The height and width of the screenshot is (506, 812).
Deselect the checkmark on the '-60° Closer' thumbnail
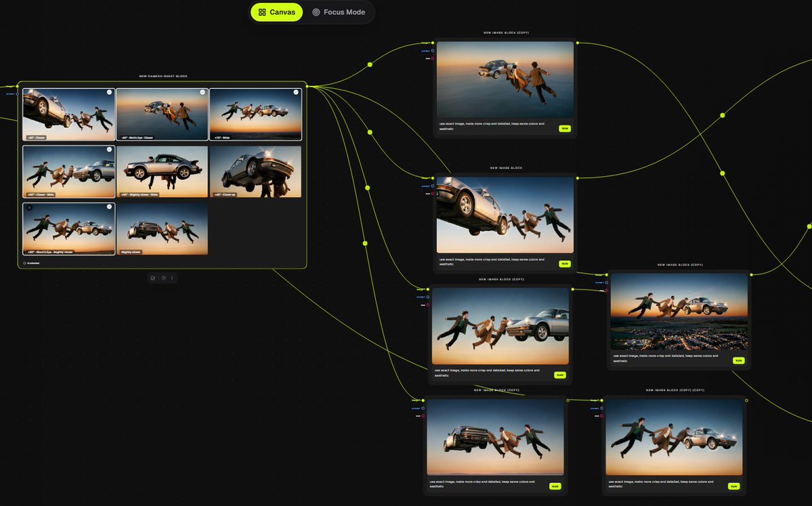point(108,91)
